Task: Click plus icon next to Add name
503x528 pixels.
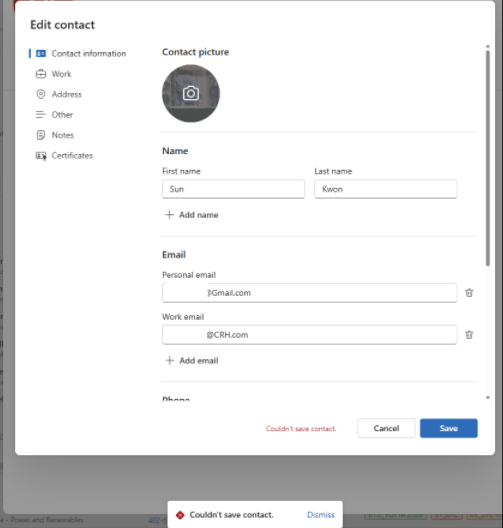Action: pyautogui.click(x=169, y=215)
